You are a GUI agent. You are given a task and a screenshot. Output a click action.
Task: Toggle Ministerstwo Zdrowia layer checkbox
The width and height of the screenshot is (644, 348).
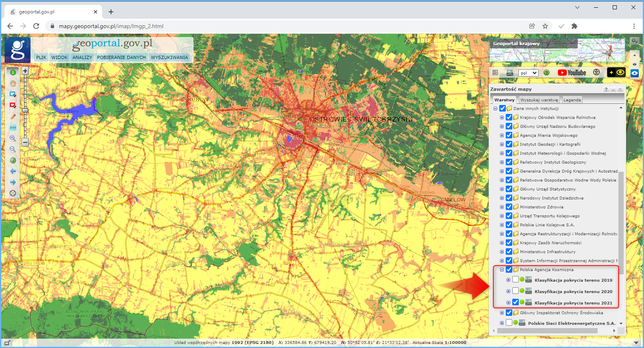(509, 207)
